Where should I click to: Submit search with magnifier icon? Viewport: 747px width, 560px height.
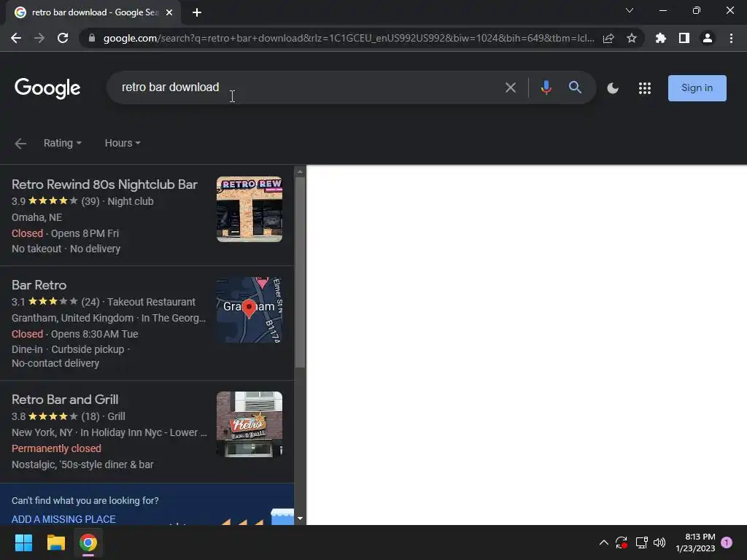[575, 87]
